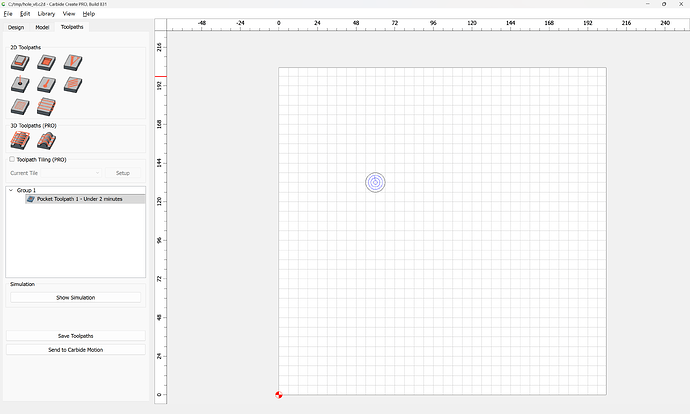
Task: Switch to the Design tab
Action: coord(16,27)
